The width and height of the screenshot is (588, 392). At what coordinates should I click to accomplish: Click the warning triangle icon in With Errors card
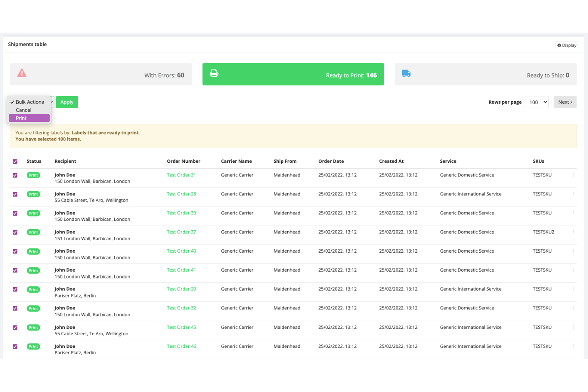pos(22,73)
